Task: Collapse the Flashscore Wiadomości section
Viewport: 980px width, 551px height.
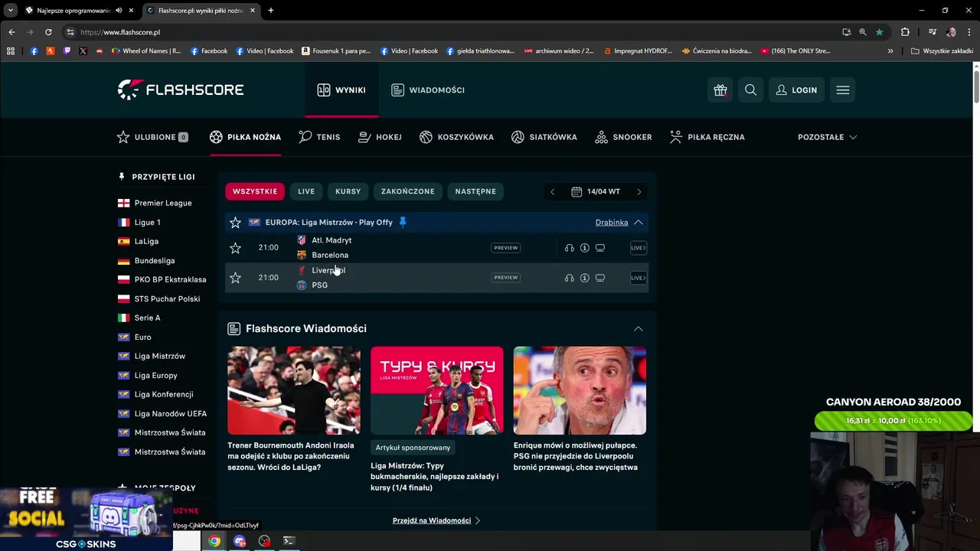Action: click(639, 329)
